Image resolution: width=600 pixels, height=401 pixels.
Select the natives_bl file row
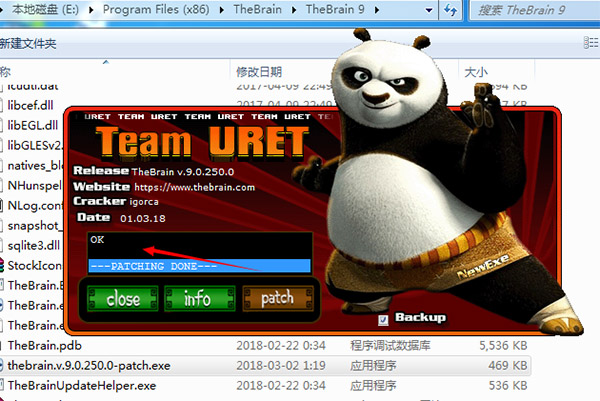click(x=35, y=165)
